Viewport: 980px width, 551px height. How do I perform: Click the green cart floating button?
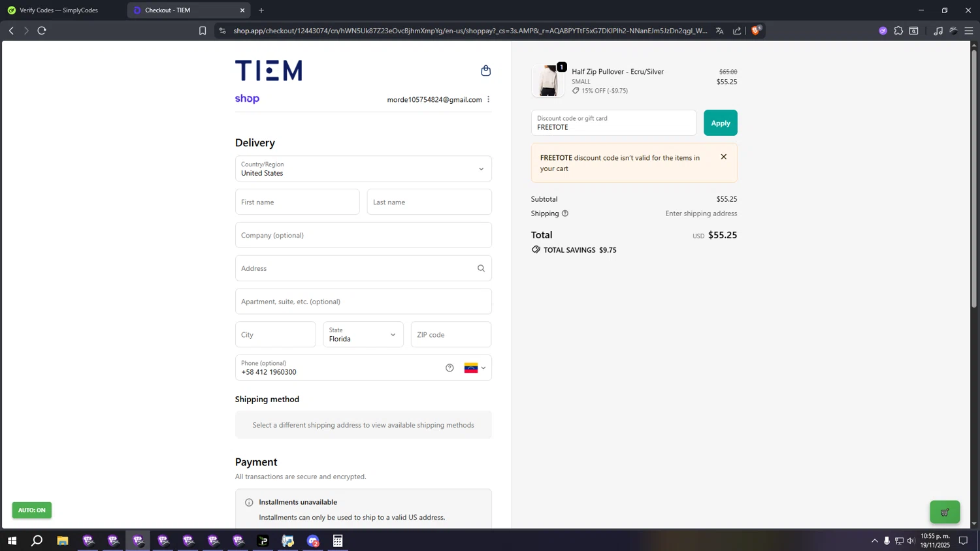945,512
